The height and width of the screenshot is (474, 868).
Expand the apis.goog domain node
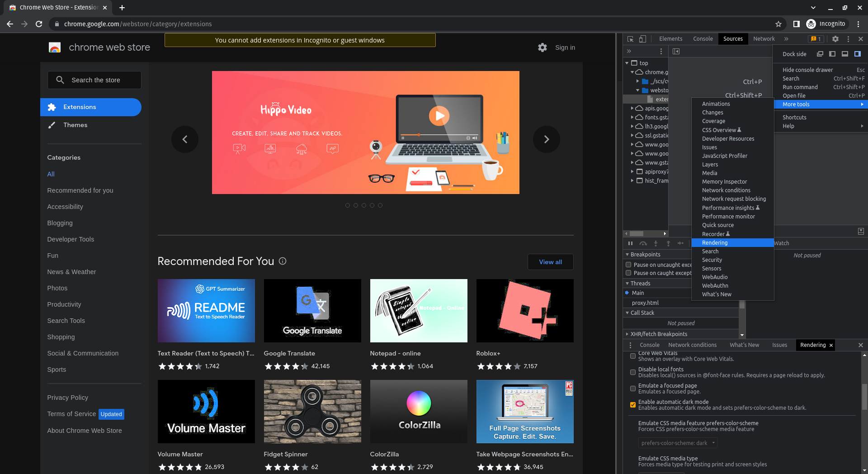click(632, 109)
